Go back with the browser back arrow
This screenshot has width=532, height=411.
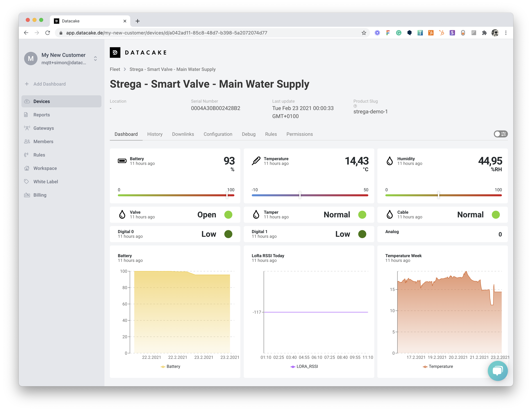tap(26, 33)
